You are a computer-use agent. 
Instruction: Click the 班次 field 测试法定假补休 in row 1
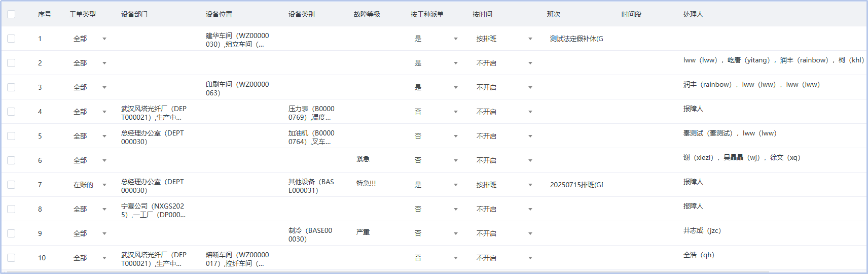(576, 39)
